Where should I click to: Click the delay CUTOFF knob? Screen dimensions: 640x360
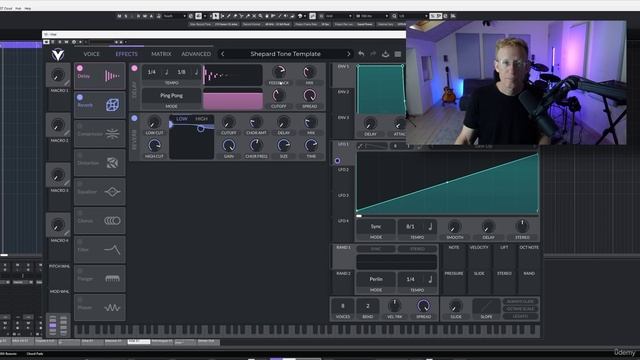279,96
